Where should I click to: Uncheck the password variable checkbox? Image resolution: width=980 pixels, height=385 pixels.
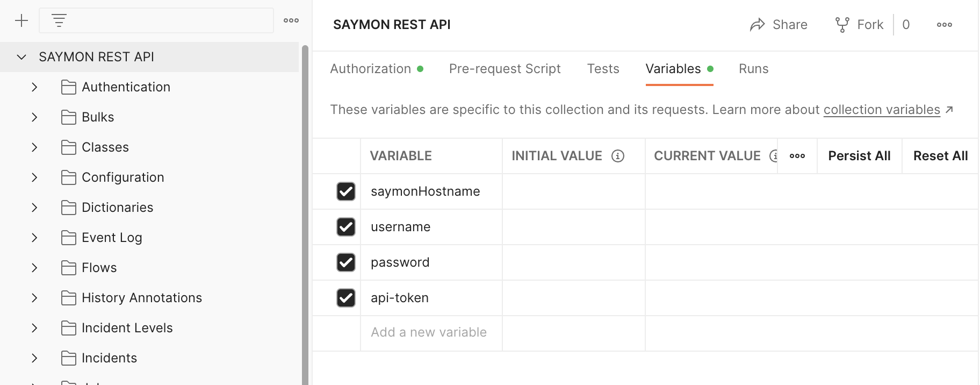coord(346,262)
